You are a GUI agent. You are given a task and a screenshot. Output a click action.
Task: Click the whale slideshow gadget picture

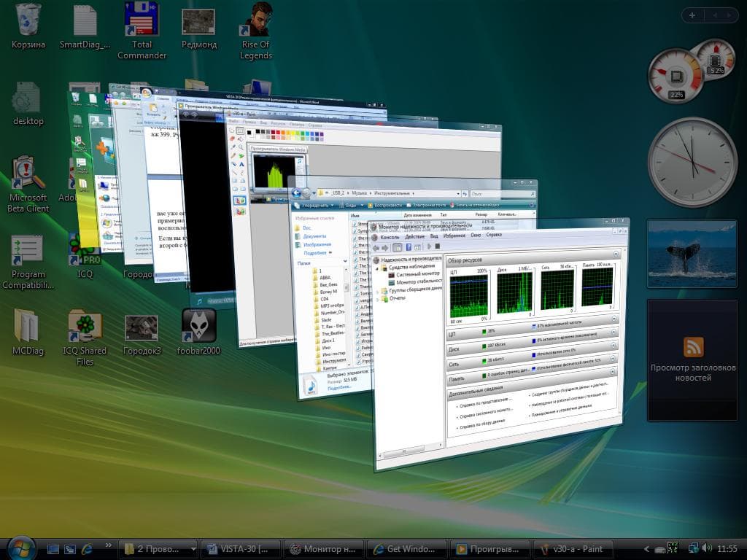692,254
